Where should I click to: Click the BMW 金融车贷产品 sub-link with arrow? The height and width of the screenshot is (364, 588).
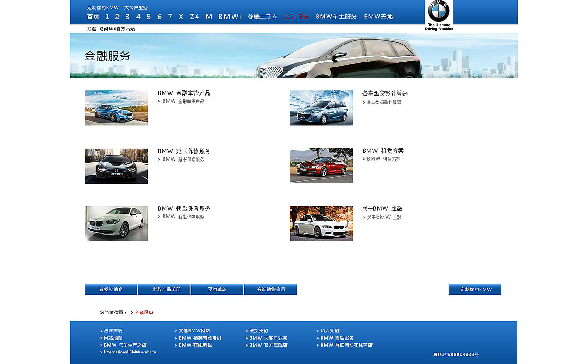pos(181,101)
